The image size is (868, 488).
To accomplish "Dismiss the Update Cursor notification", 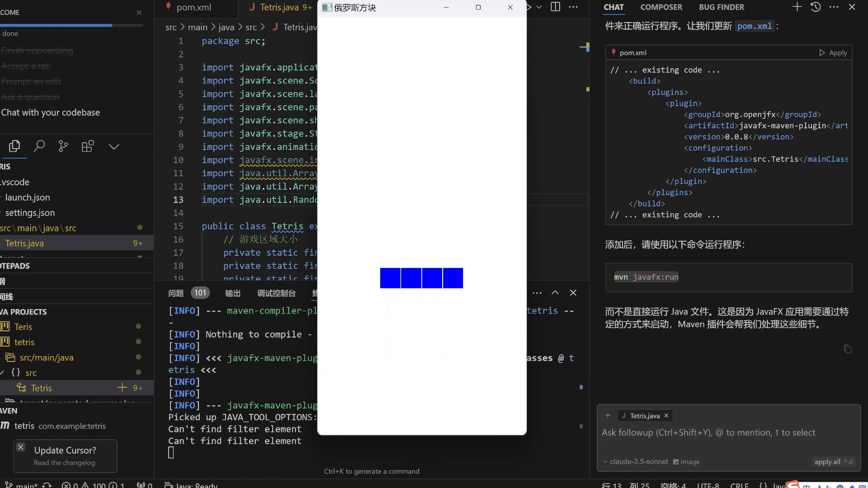I will point(21,447).
